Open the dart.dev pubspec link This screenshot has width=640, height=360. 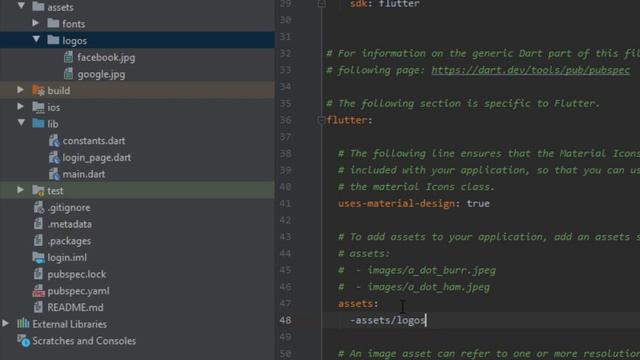531,70
